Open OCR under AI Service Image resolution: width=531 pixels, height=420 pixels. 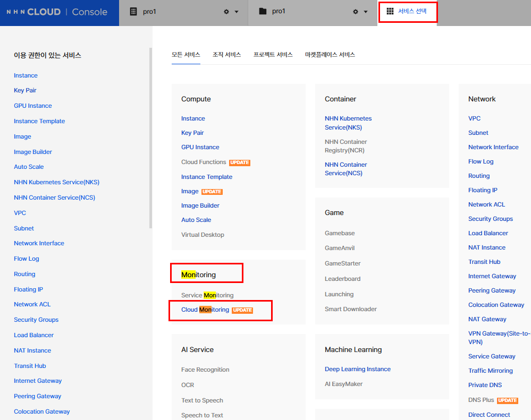click(188, 385)
